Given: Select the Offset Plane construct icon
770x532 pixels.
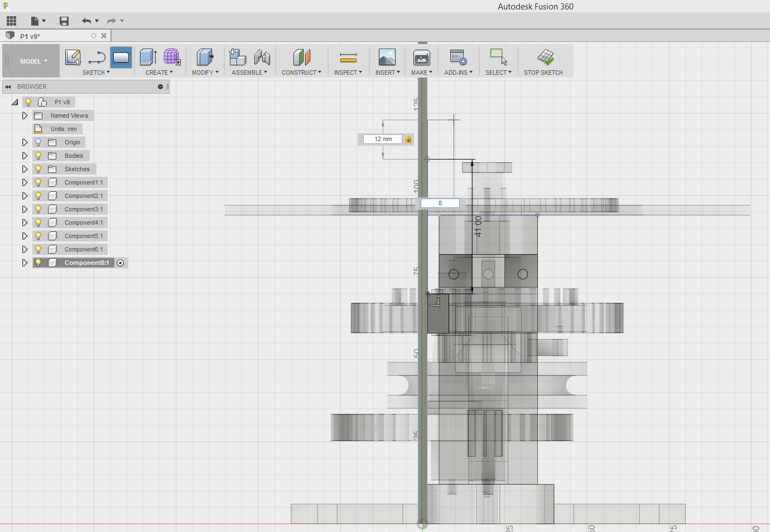Looking at the screenshot, I should click(x=301, y=57).
